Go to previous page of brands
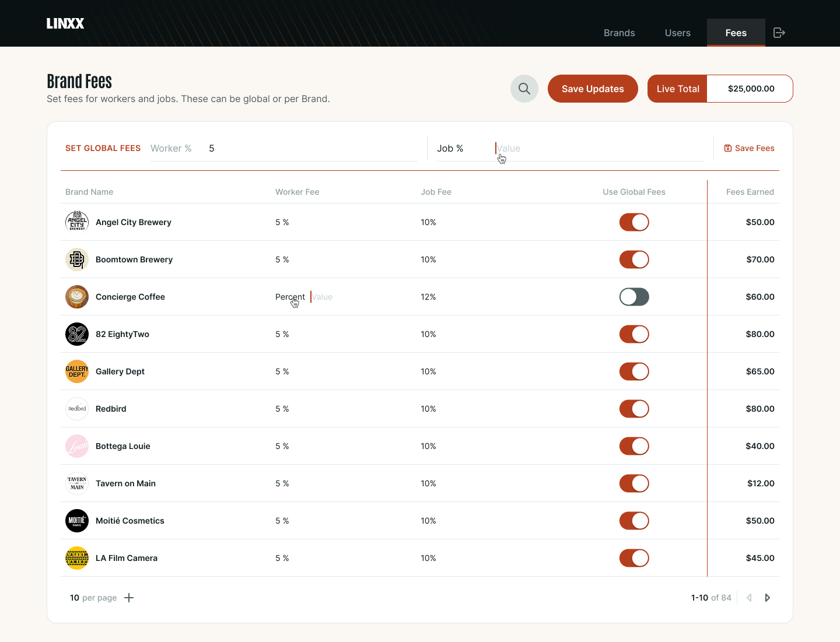 pos(749,598)
